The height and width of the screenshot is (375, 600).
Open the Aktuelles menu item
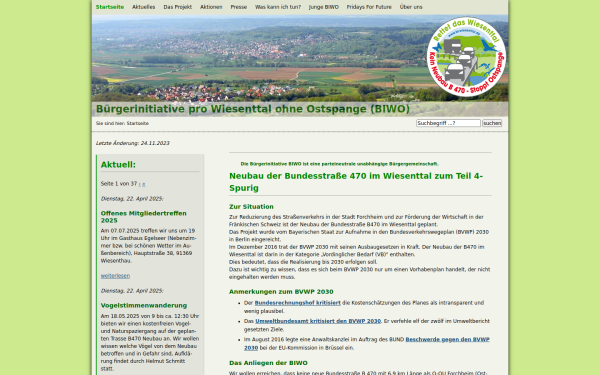(x=143, y=7)
